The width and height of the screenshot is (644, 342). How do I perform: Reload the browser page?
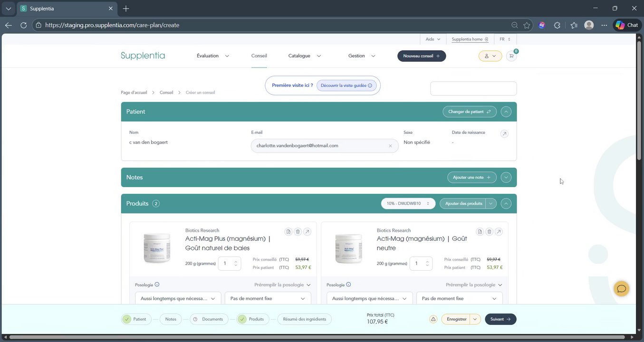pyautogui.click(x=23, y=25)
